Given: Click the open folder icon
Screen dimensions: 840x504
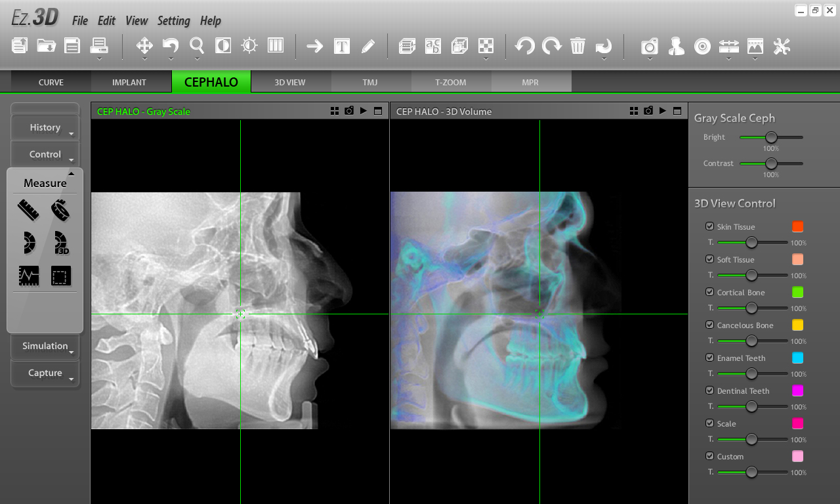Looking at the screenshot, I should pyautogui.click(x=46, y=45).
